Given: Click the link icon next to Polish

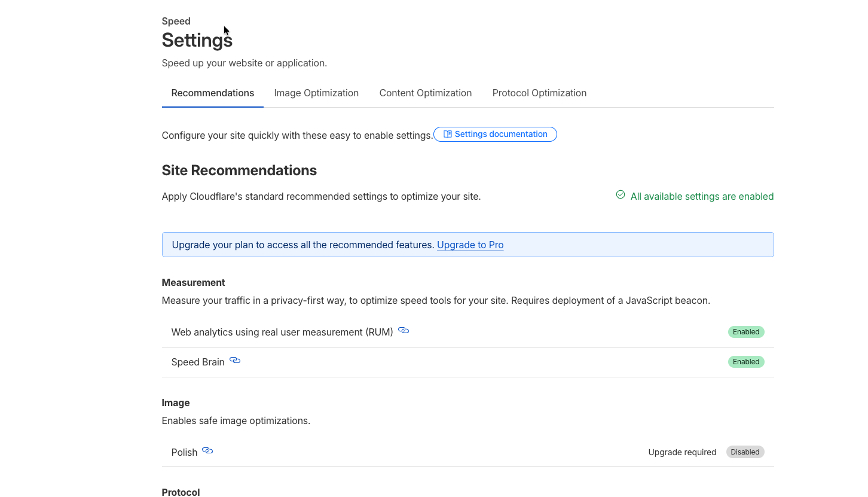Looking at the screenshot, I should 207,451.
